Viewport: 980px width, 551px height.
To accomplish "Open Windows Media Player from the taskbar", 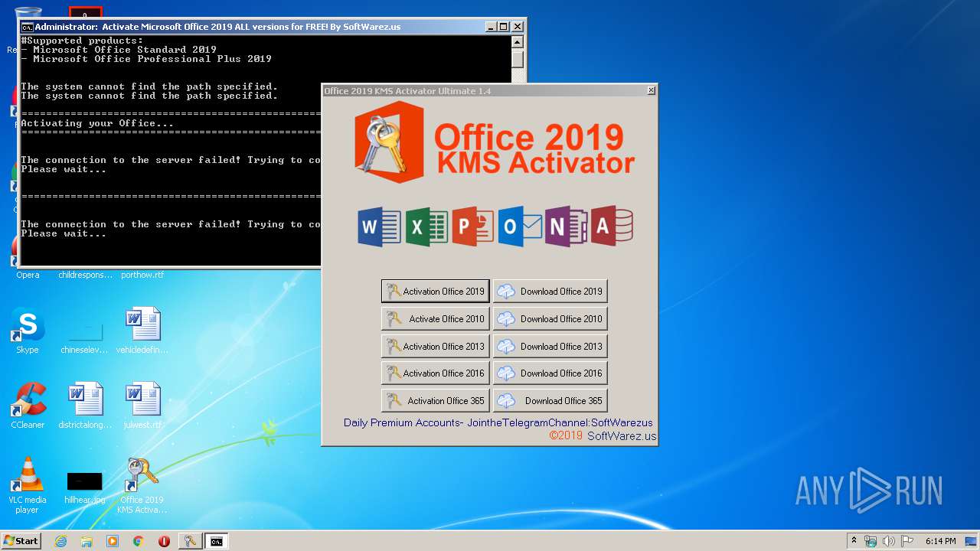I will [x=113, y=541].
